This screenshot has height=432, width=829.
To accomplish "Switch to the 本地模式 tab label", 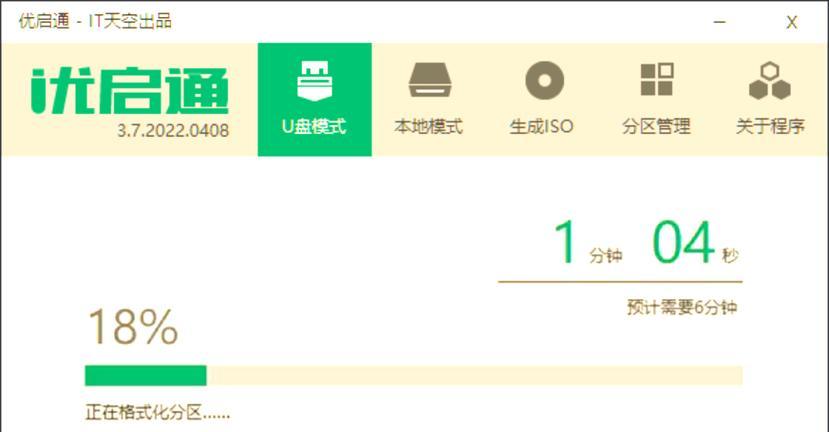I will point(428,126).
